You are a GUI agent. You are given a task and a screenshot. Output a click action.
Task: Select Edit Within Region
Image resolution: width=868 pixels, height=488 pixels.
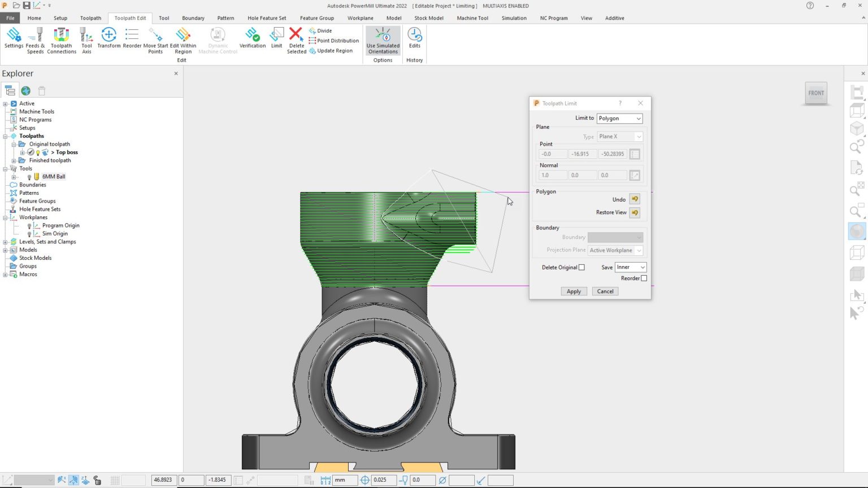[x=183, y=40]
